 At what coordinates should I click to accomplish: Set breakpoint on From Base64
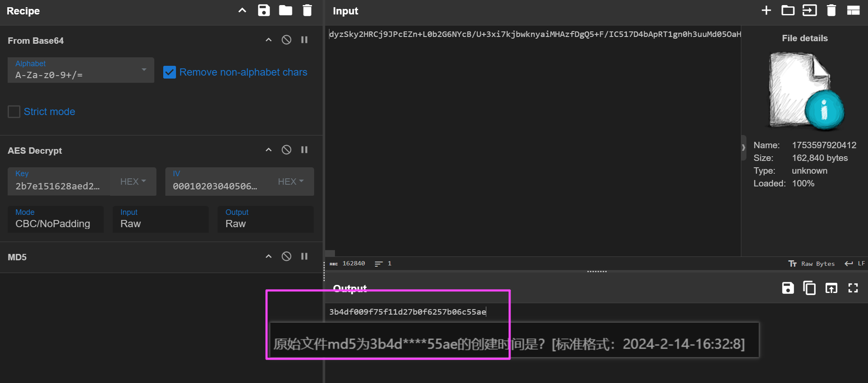pos(304,40)
